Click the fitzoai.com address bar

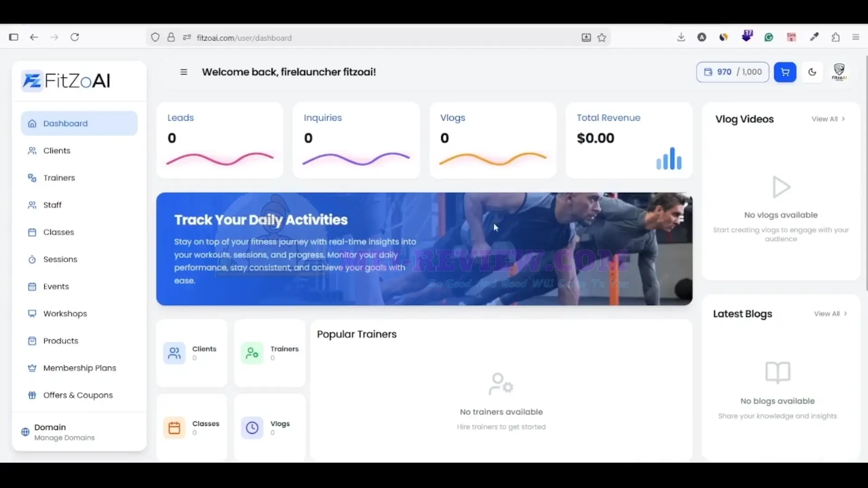379,38
